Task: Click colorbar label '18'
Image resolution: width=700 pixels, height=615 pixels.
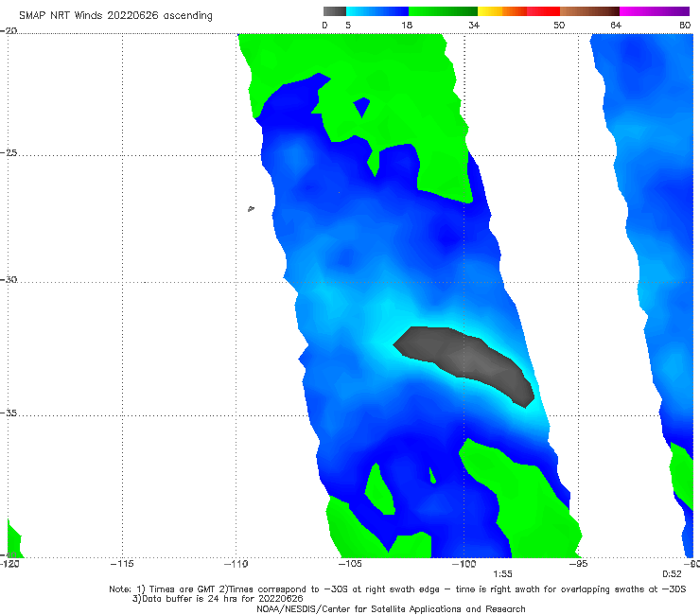Action: coord(407,25)
